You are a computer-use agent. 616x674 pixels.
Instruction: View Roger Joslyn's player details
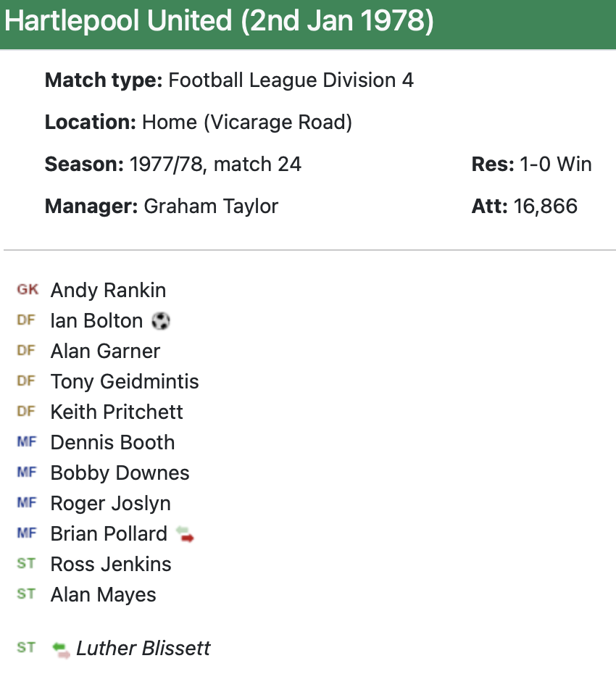coord(111,504)
